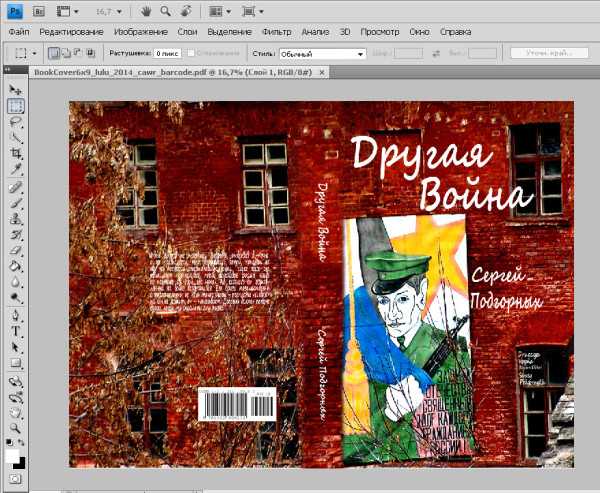Select the Dodge tool
Screen dimensions: 600x493
click(16, 297)
